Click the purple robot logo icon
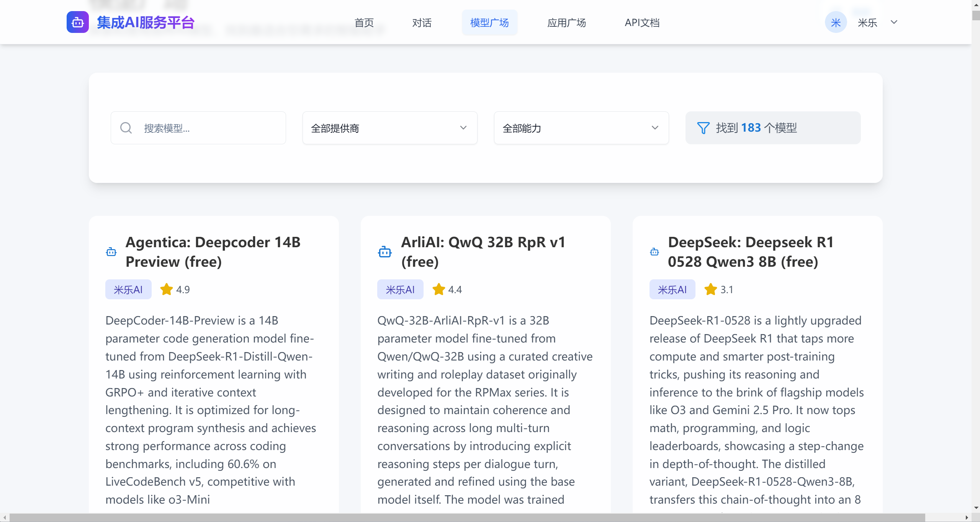This screenshot has height=522, width=980. tap(77, 22)
